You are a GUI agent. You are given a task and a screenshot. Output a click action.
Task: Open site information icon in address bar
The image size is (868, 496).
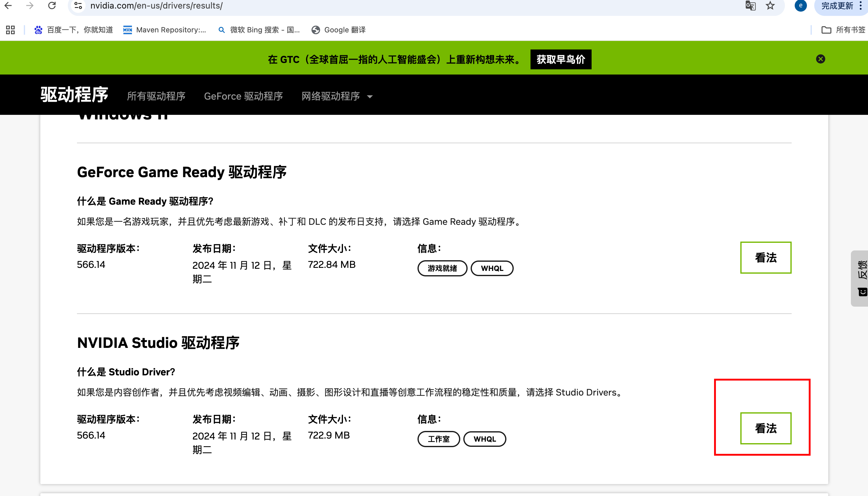[78, 5]
